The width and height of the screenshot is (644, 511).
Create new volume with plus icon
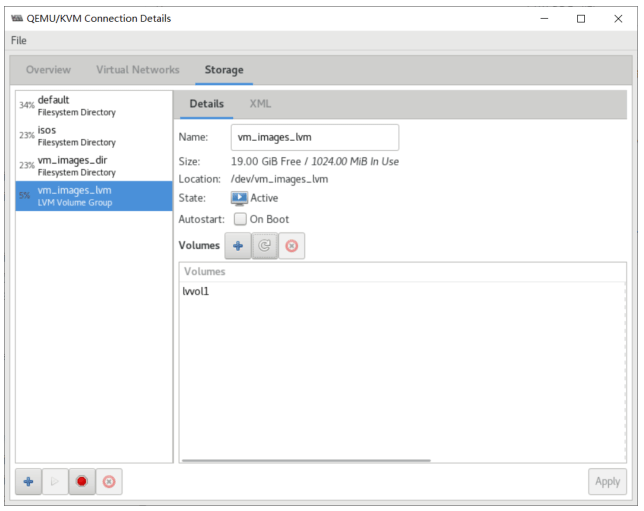(238, 246)
